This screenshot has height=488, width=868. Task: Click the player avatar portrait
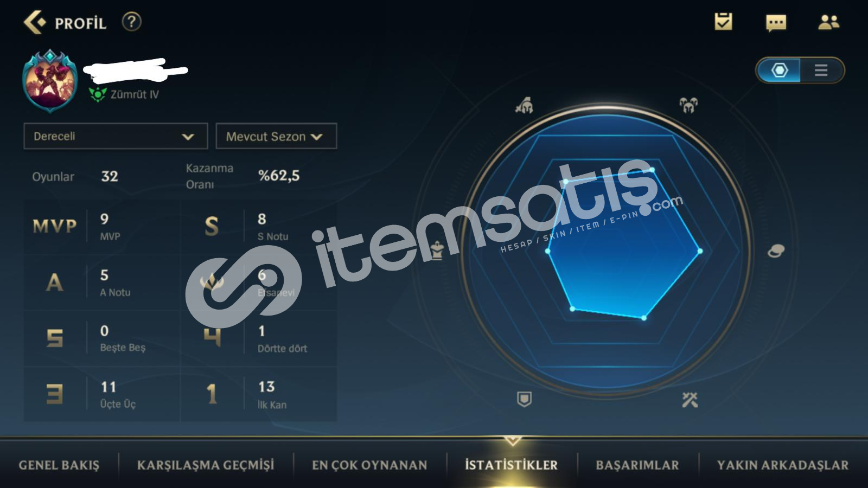50,81
